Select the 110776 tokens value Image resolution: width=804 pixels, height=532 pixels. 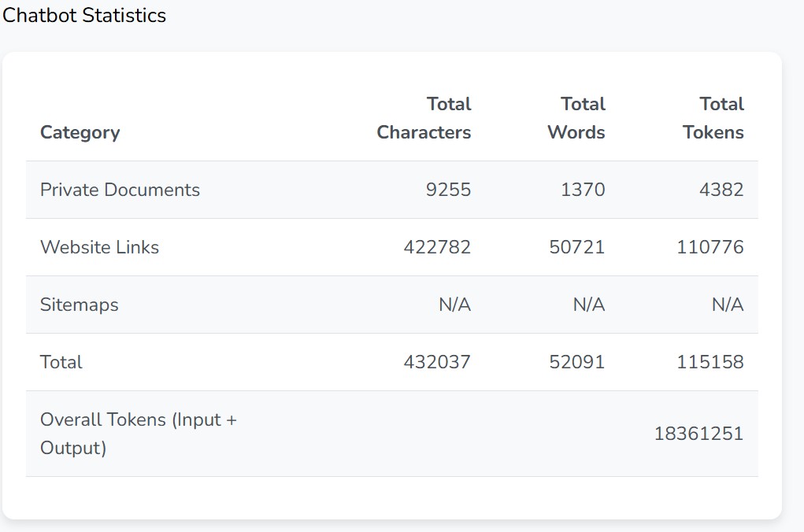click(710, 247)
